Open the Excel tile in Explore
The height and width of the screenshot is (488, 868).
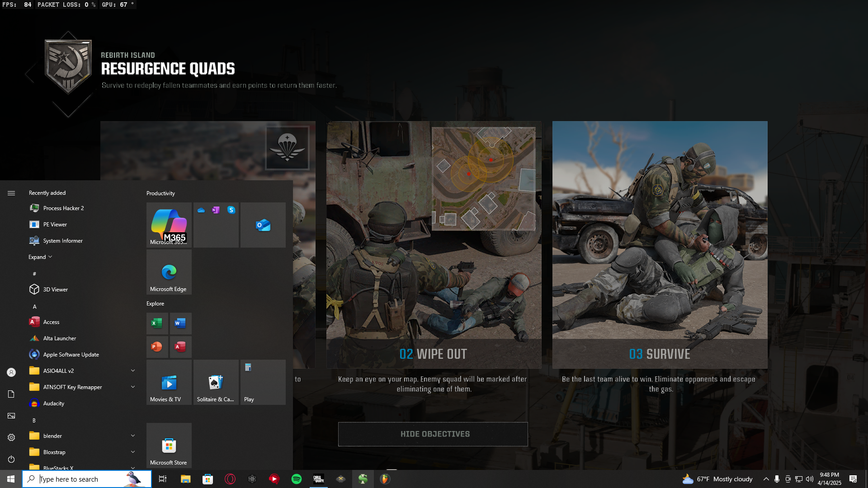point(157,323)
